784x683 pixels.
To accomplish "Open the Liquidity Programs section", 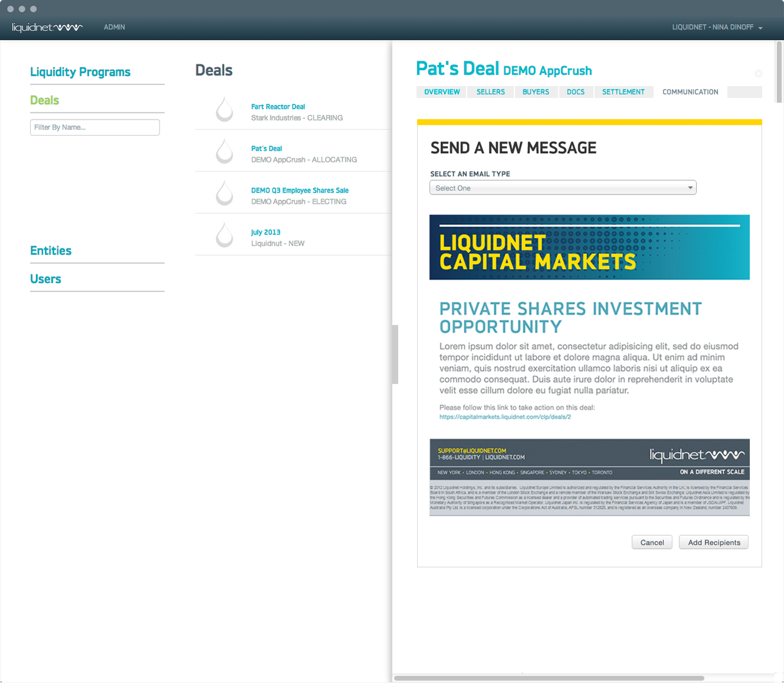I will [80, 72].
